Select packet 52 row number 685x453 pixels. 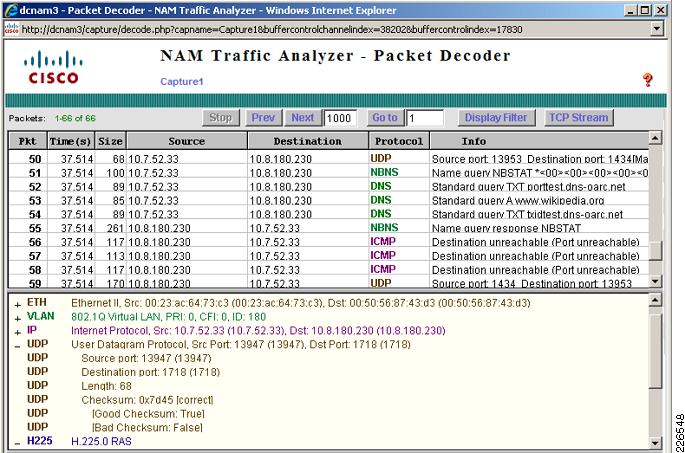(x=35, y=187)
